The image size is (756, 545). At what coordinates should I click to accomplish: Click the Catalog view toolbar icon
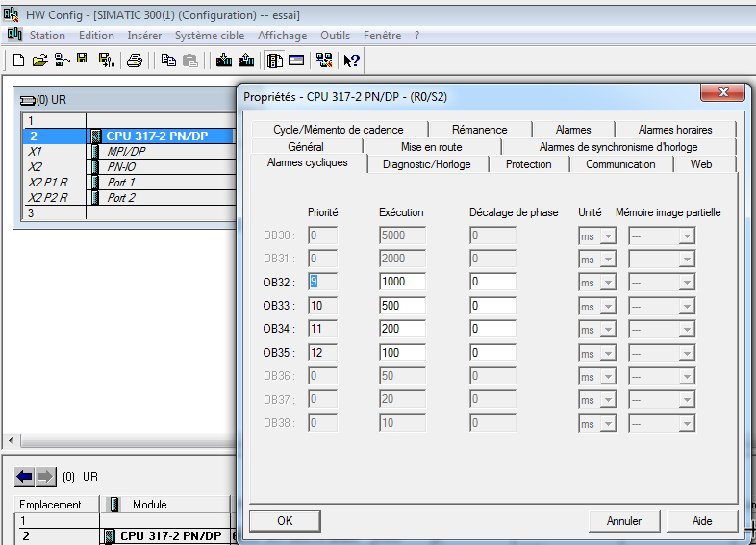(275, 61)
